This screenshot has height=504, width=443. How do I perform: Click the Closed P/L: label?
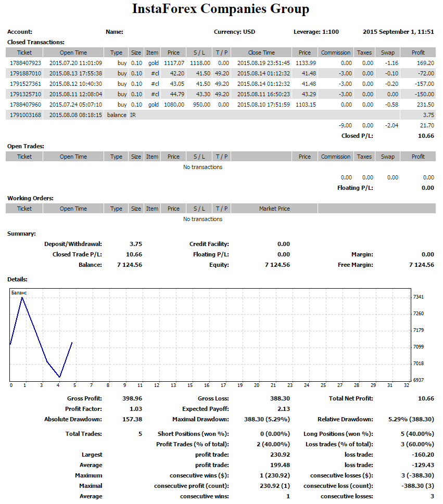click(x=357, y=136)
